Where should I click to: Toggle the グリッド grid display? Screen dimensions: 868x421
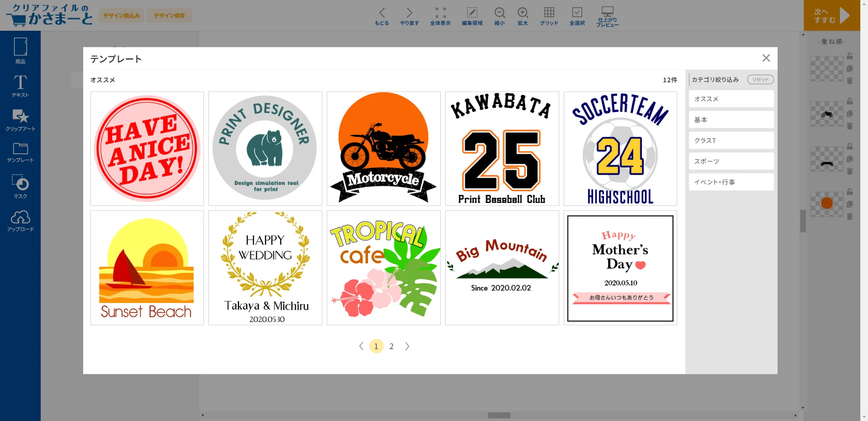(549, 16)
